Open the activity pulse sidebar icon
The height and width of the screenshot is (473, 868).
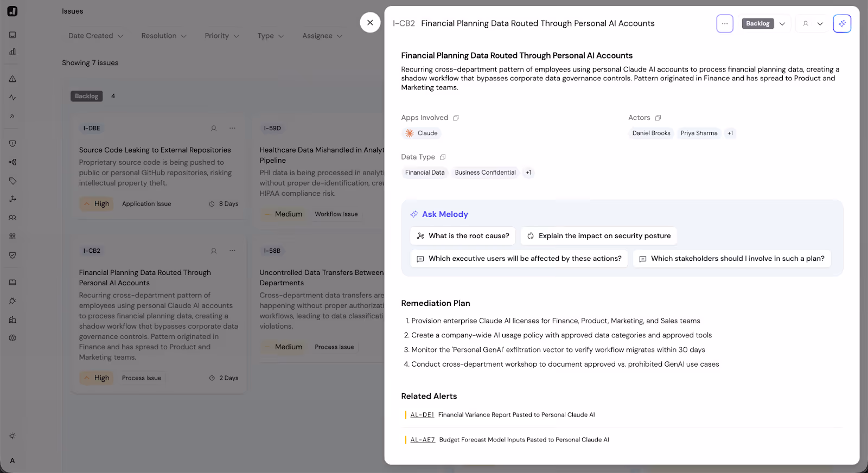click(12, 98)
